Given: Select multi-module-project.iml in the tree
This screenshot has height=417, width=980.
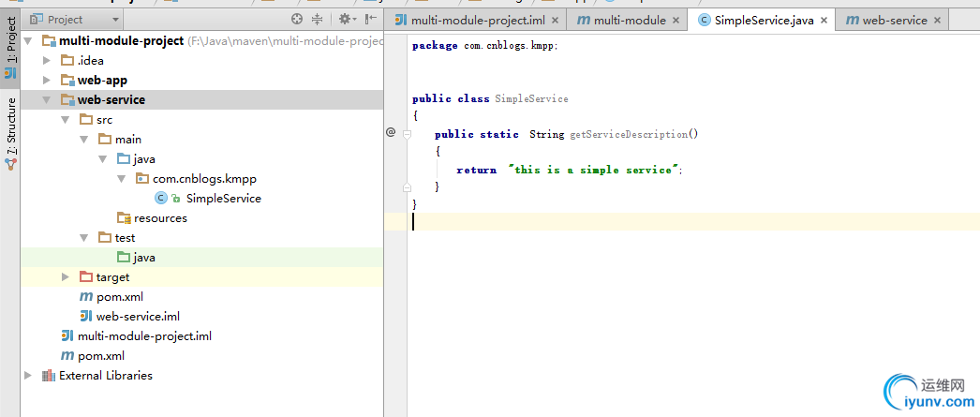Looking at the screenshot, I should pyautogui.click(x=144, y=335).
